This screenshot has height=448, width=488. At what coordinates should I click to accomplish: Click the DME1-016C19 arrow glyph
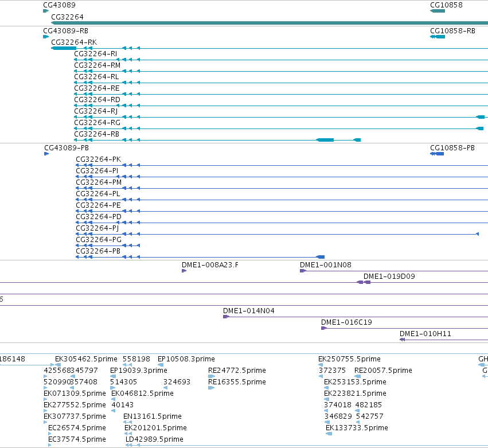[x=323, y=328]
